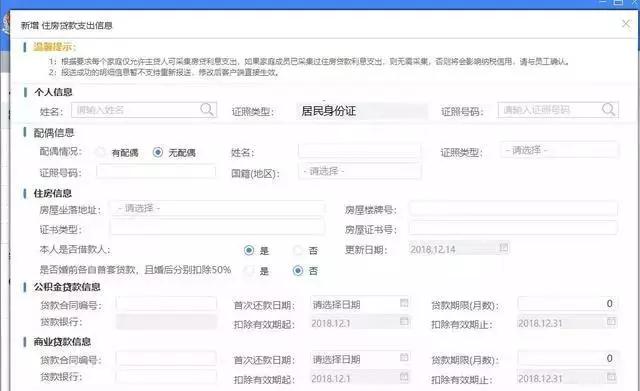Open calendar icon for 公积金 首次还款日期

(404, 303)
